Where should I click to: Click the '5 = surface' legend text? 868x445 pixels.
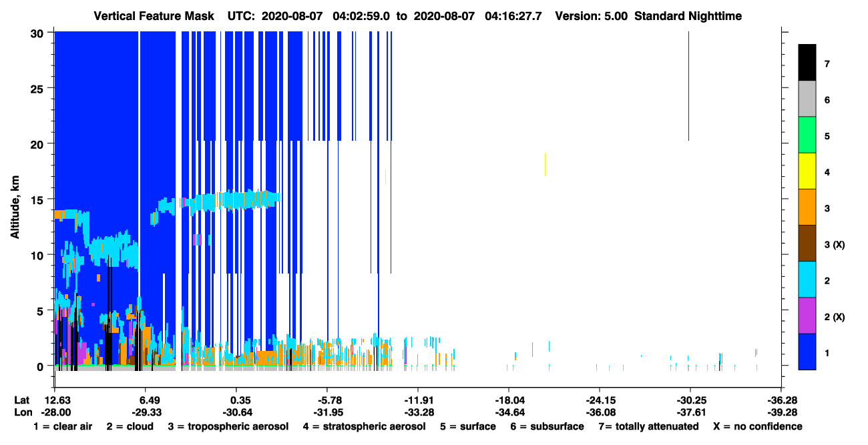[x=467, y=426]
